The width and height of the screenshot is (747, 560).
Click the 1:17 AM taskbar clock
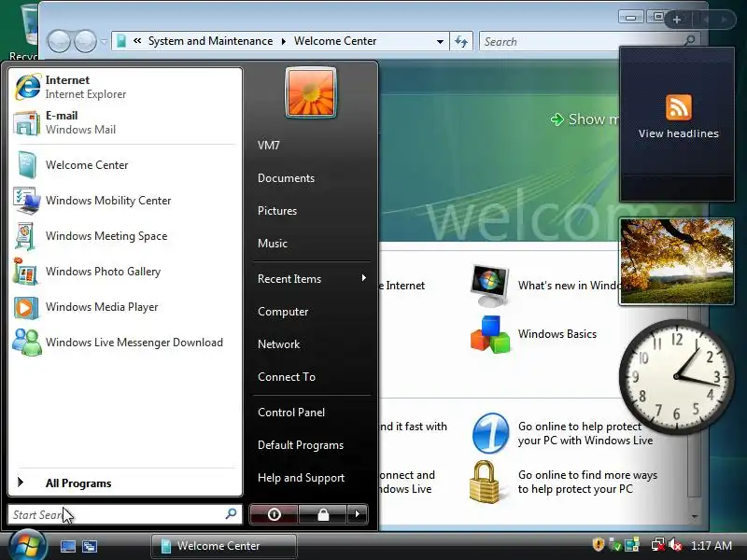[x=712, y=546]
